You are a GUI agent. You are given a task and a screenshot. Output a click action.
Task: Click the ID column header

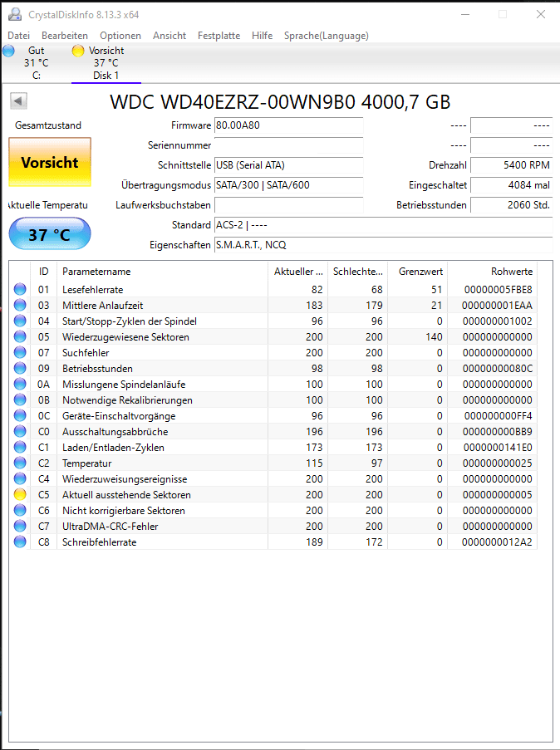coord(43,272)
